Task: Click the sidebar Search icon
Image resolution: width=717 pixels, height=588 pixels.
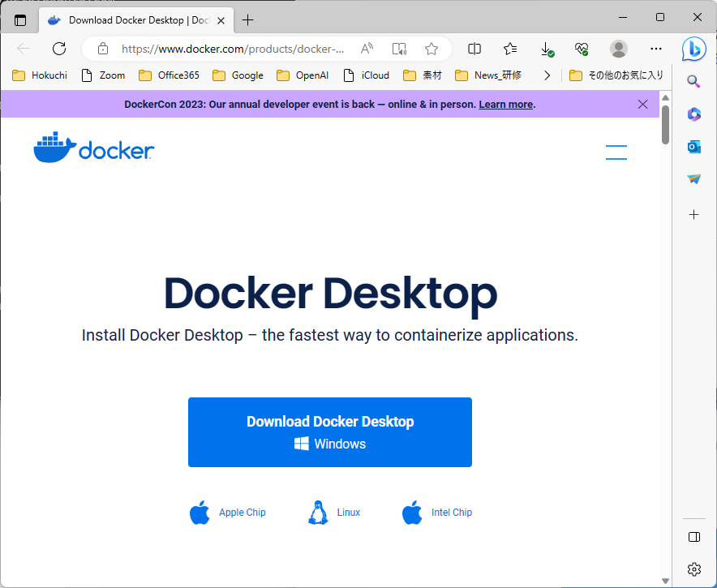Action: click(x=693, y=81)
